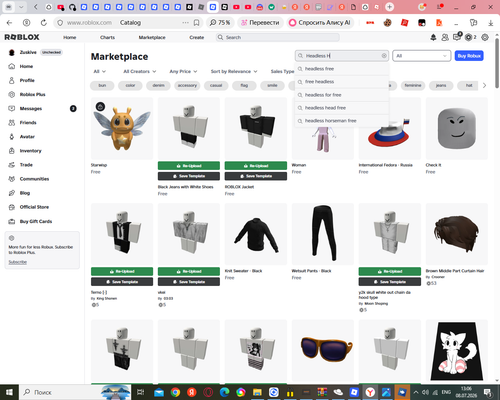Click Спросить Алису AI button
Screen dimensions: 500x400
(320, 23)
